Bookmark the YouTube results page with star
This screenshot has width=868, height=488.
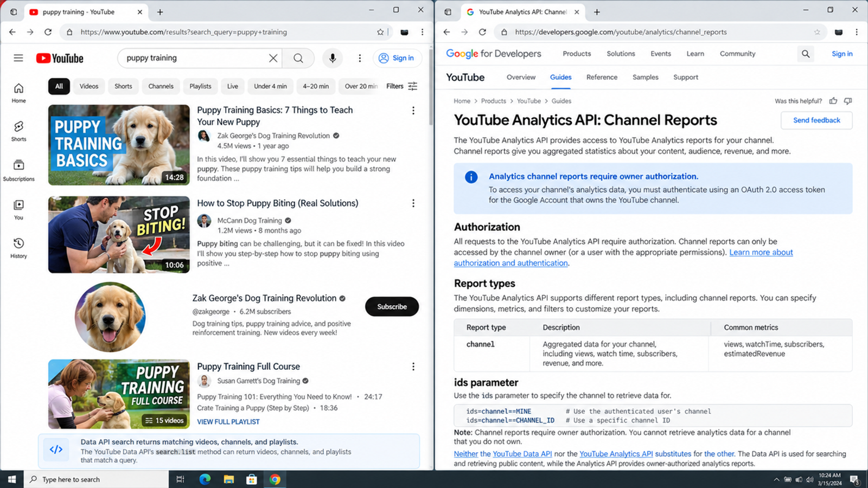380,32
